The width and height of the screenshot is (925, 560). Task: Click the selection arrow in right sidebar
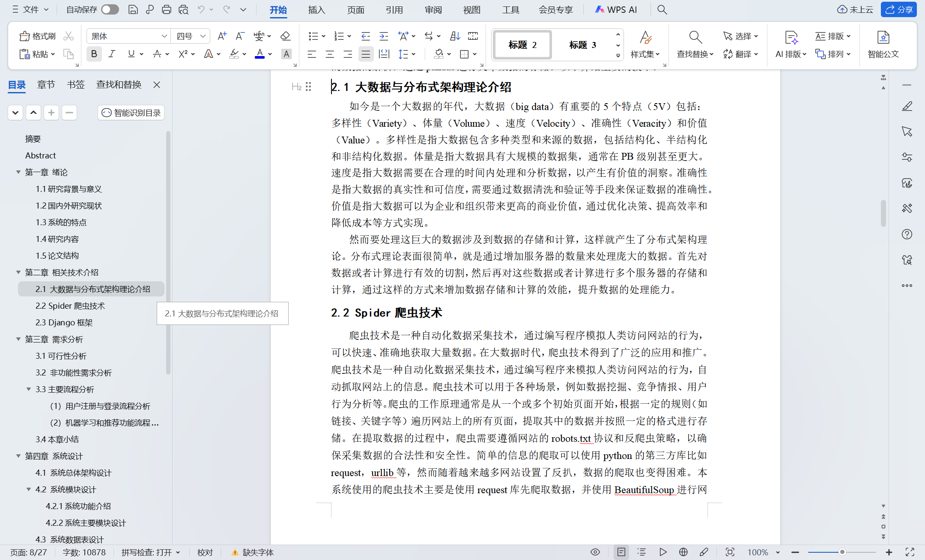coord(907,131)
